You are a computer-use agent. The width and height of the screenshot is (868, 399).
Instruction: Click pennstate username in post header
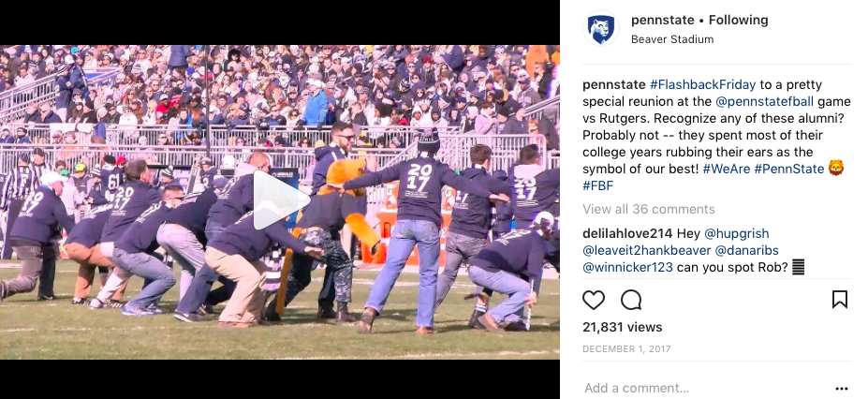click(x=662, y=20)
